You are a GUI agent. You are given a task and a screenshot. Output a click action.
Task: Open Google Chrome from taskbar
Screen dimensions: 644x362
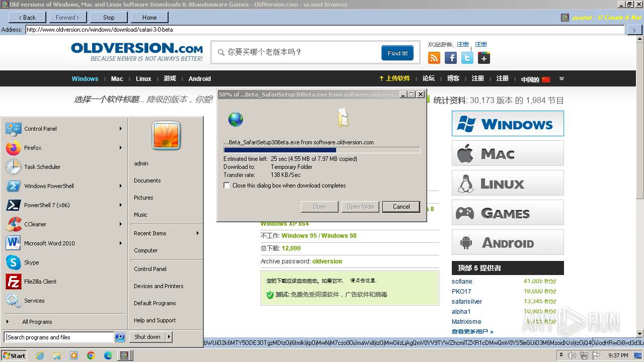pos(91,355)
